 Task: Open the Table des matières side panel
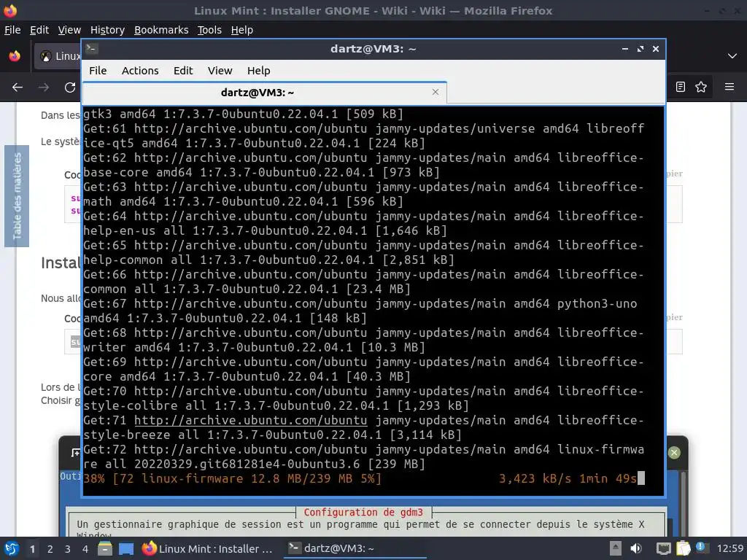coord(17,196)
